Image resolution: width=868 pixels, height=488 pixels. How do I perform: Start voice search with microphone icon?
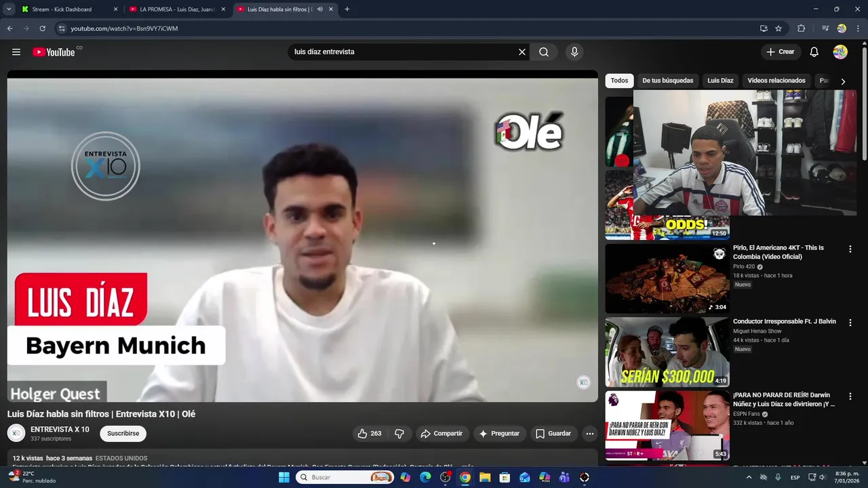574,52
